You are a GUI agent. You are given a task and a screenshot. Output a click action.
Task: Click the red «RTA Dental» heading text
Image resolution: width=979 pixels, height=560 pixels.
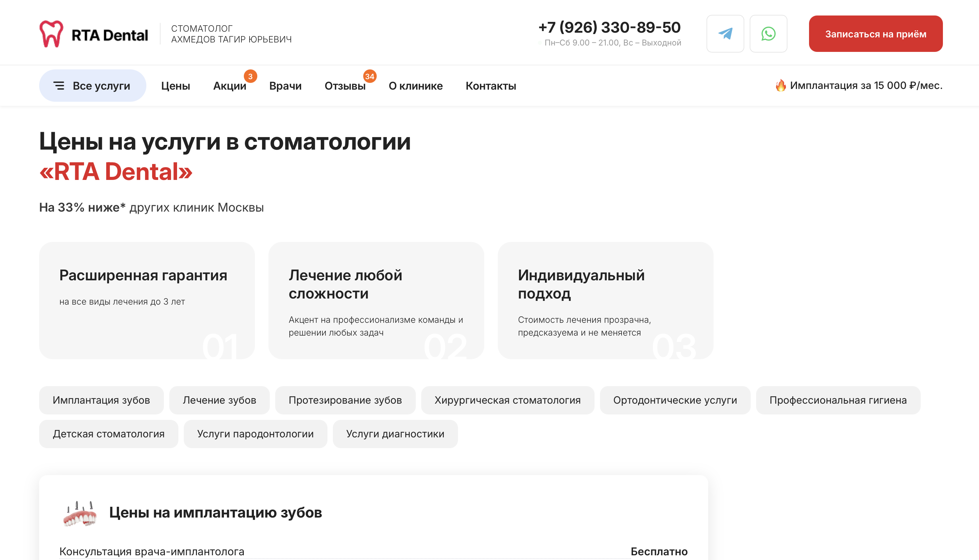coord(116,172)
